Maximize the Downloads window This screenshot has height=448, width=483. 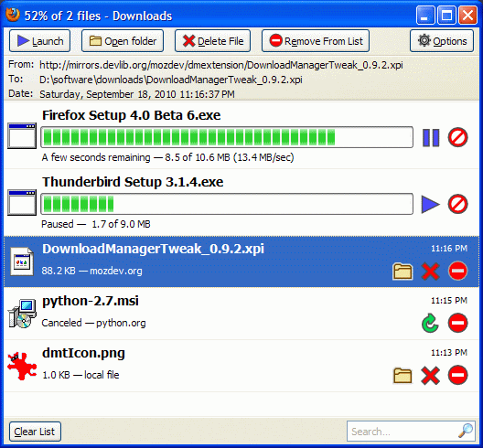coord(446,15)
